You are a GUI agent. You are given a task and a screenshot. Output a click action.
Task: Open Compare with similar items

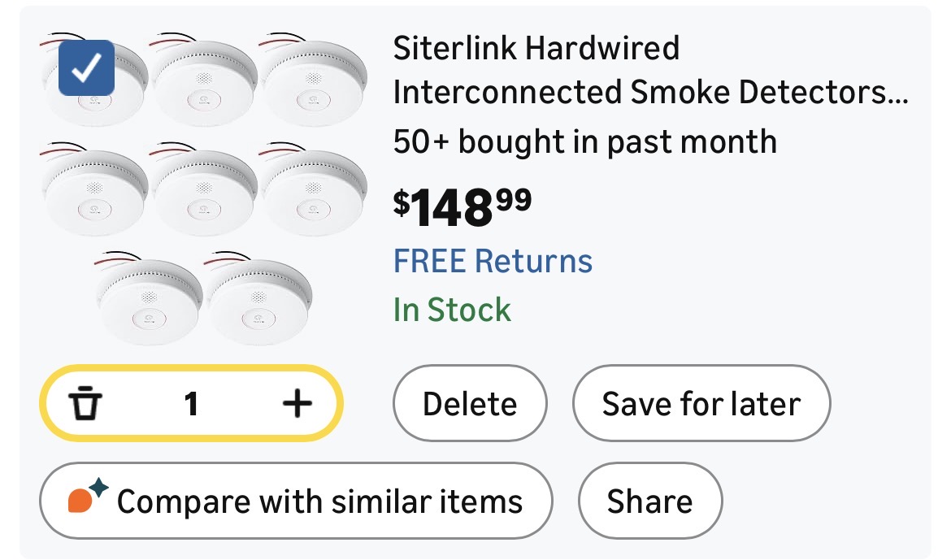[x=296, y=501]
